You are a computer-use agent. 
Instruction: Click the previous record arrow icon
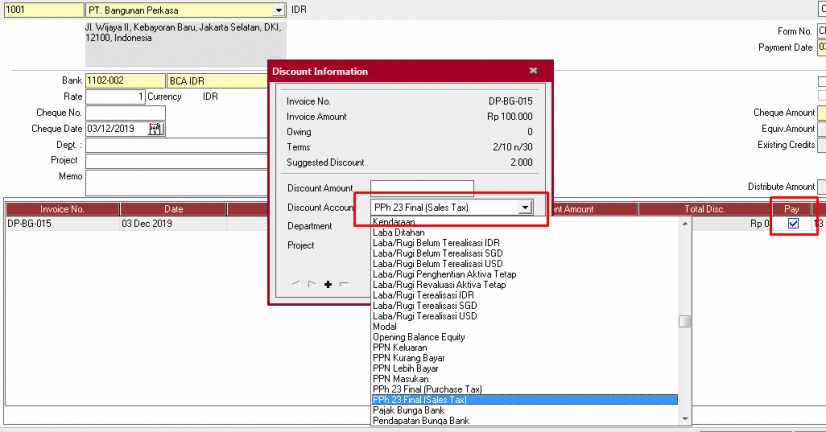296,285
